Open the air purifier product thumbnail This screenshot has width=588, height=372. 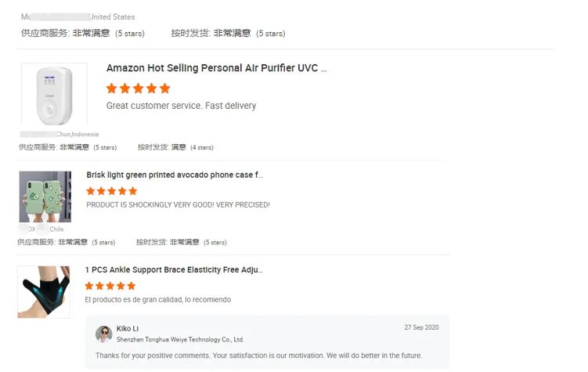54,96
